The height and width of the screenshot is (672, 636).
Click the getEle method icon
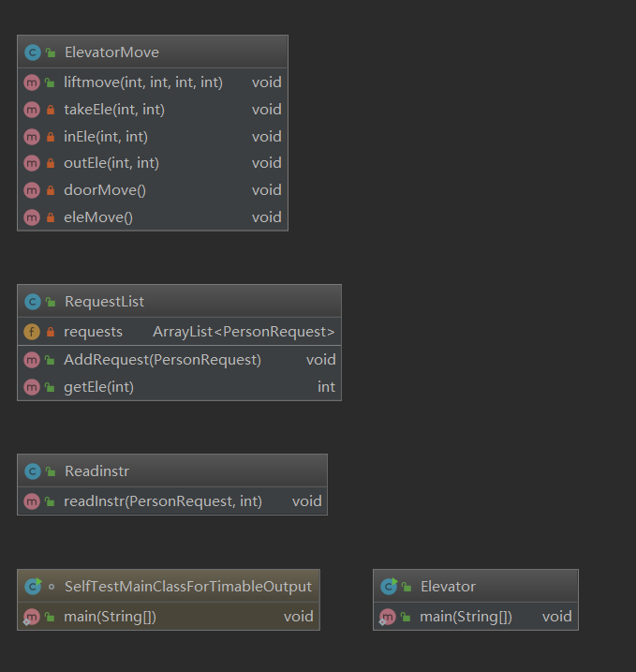pos(32,387)
